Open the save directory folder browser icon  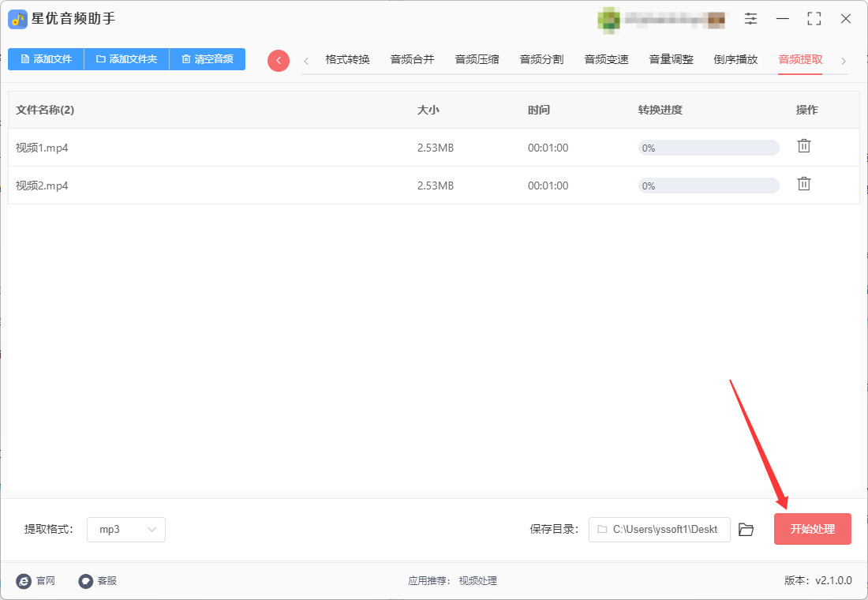point(746,530)
